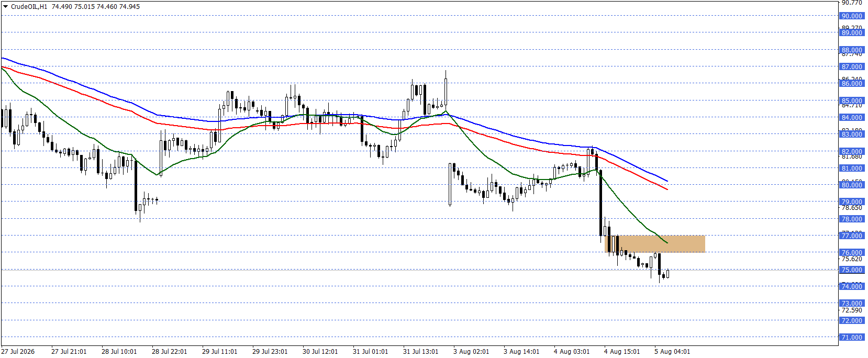Click the 84.000 price level label
This screenshot has height=358, width=868.
point(852,118)
